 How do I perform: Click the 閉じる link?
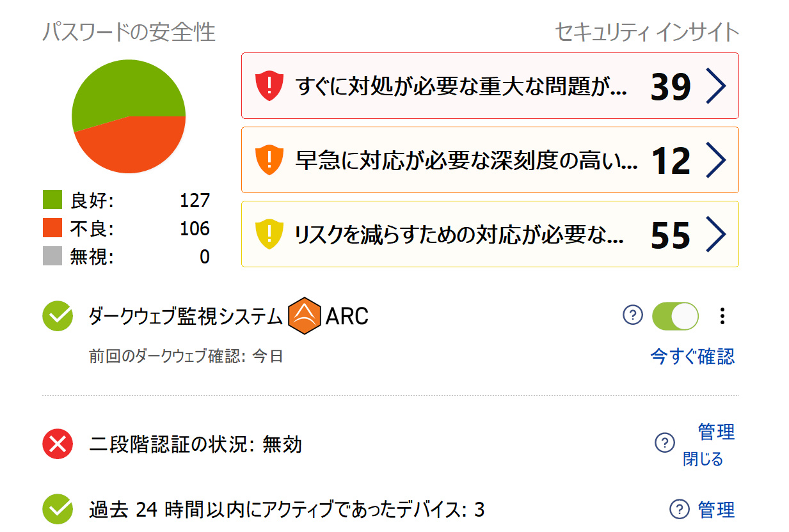[703, 459]
